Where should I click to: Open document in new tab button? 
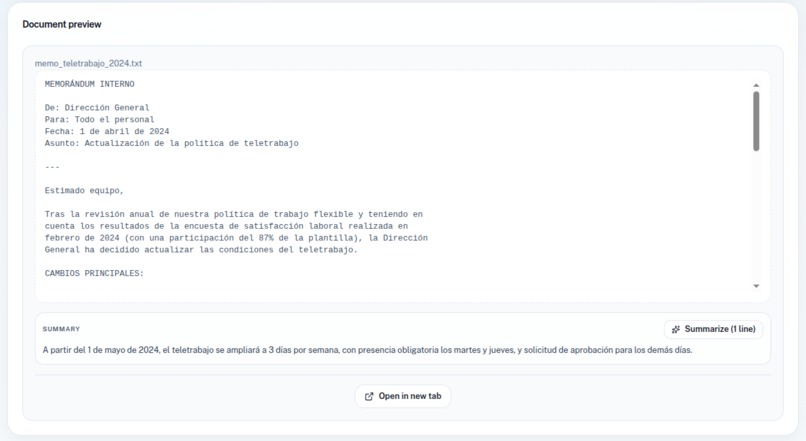coord(402,396)
